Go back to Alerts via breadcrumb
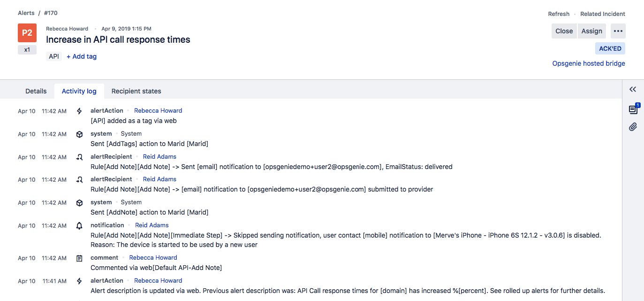 (26, 13)
